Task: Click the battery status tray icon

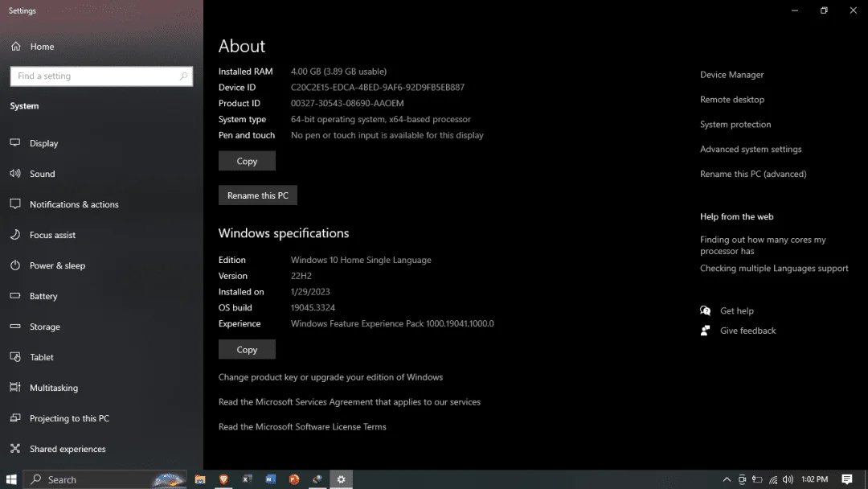Action: click(x=757, y=479)
